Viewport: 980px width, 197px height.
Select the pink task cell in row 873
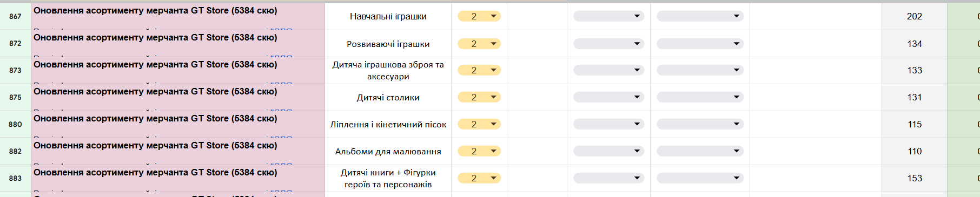click(x=178, y=70)
